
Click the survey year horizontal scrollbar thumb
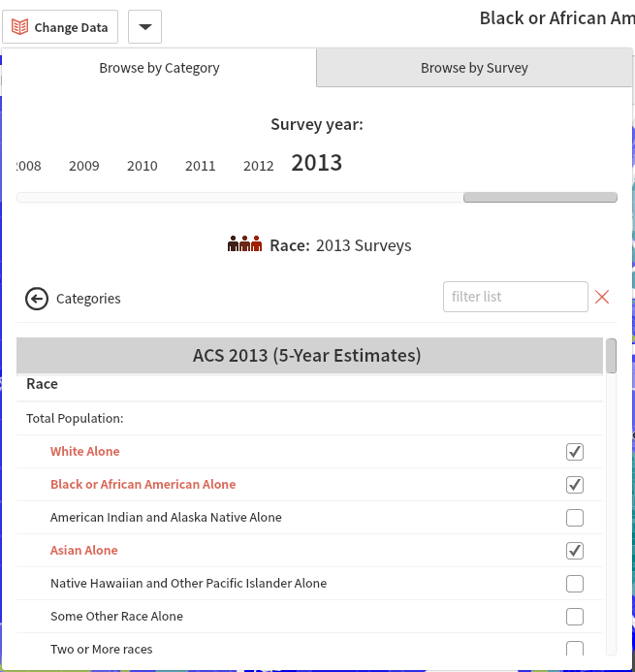(539, 198)
